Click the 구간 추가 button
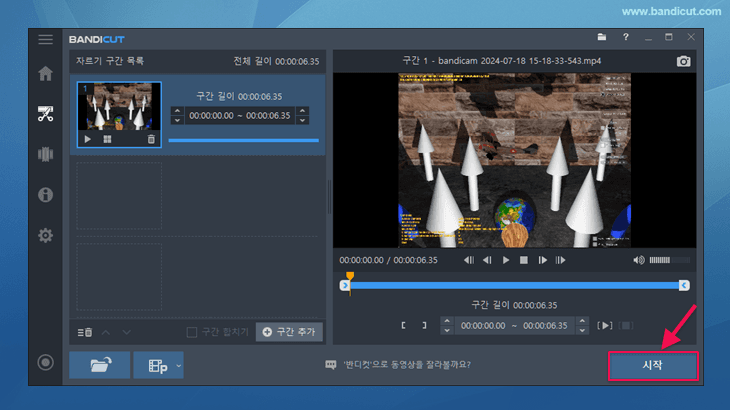 coord(289,332)
